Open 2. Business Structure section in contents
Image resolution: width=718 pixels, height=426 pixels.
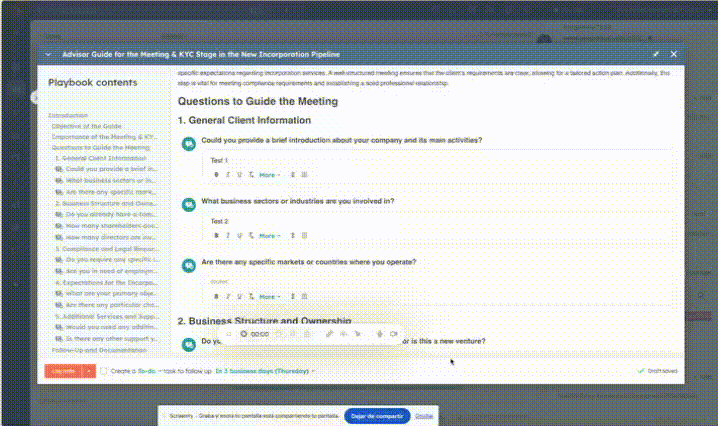106,203
